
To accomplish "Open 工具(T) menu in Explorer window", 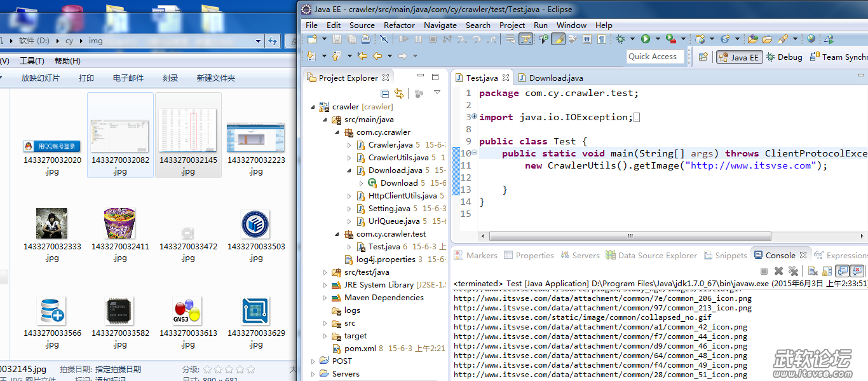I will click(32, 61).
